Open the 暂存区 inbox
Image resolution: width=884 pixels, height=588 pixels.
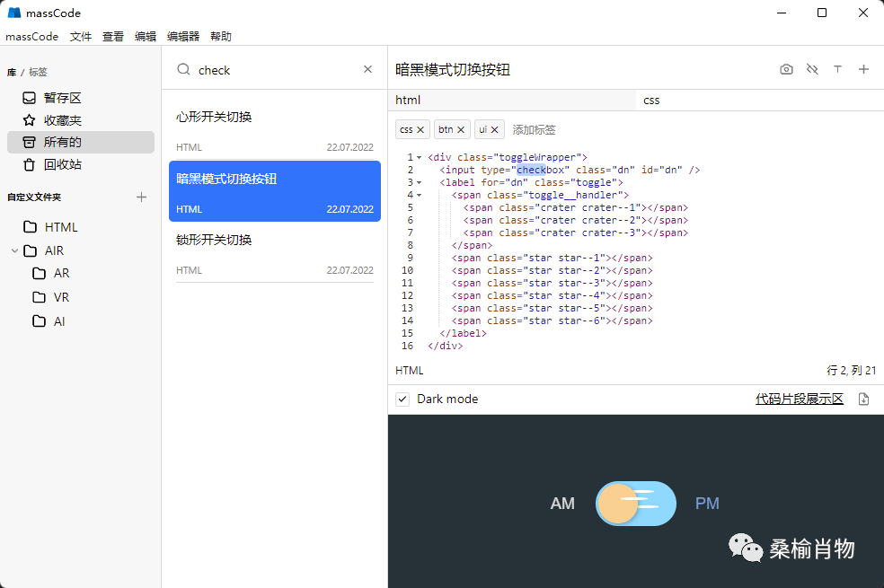point(62,98)
